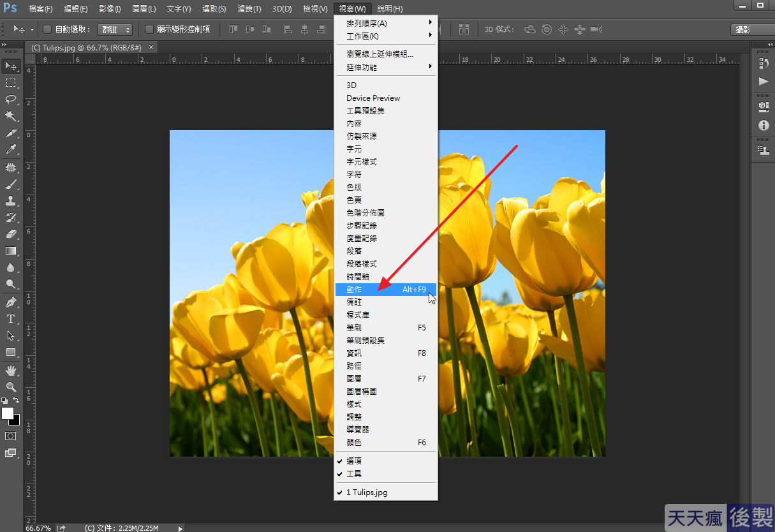Click the status bar share/export icon
This screenshot has width=775, height=532.
pos(61,528)
